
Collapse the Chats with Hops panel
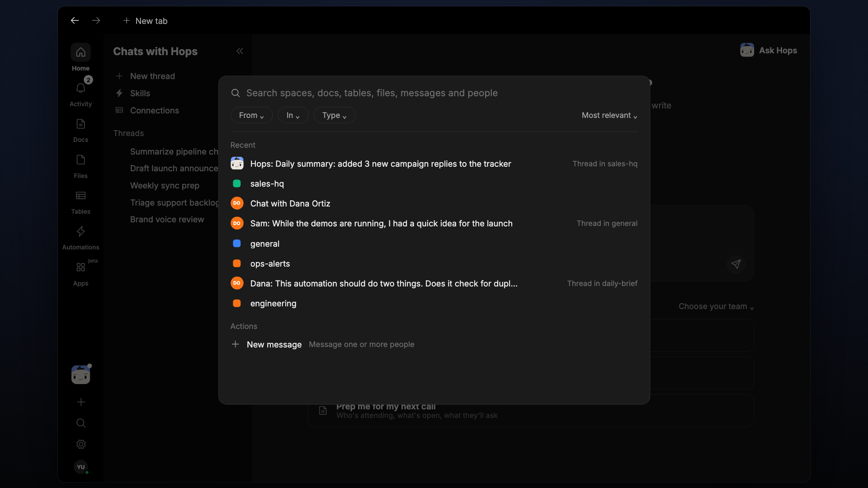pos(240,51)
